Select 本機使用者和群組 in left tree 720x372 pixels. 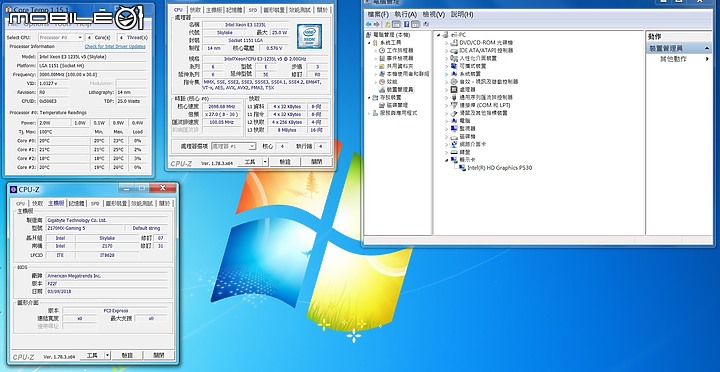[408, 74]
